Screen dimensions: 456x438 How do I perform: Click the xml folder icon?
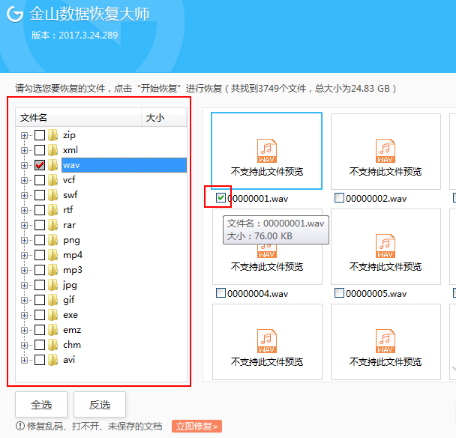pyautogui.click(x=53, y=150)
